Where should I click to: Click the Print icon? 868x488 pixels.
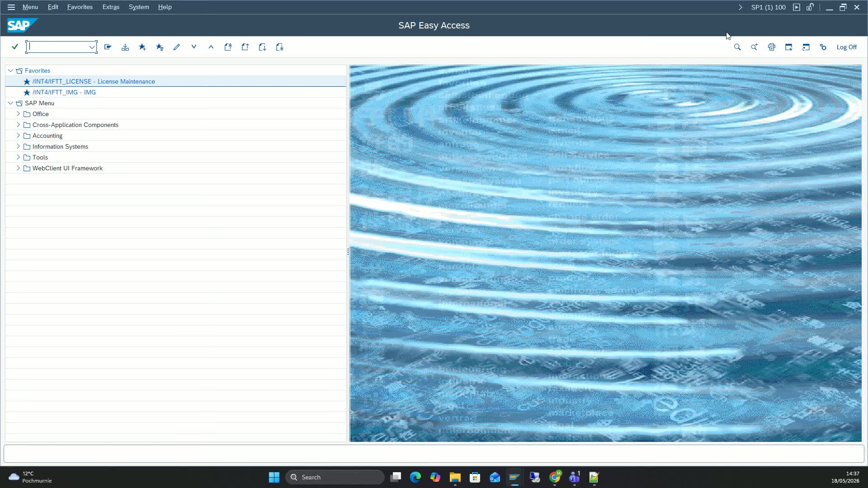(x=772, y=47)
